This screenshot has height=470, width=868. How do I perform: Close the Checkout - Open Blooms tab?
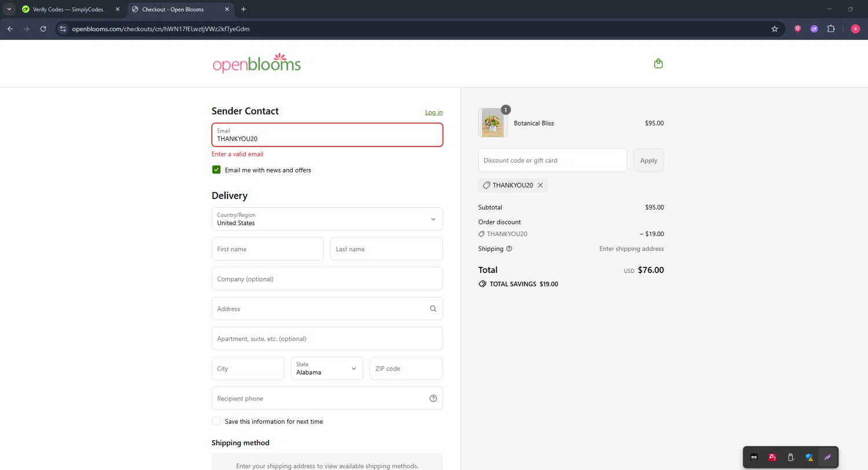coord(227,9)
